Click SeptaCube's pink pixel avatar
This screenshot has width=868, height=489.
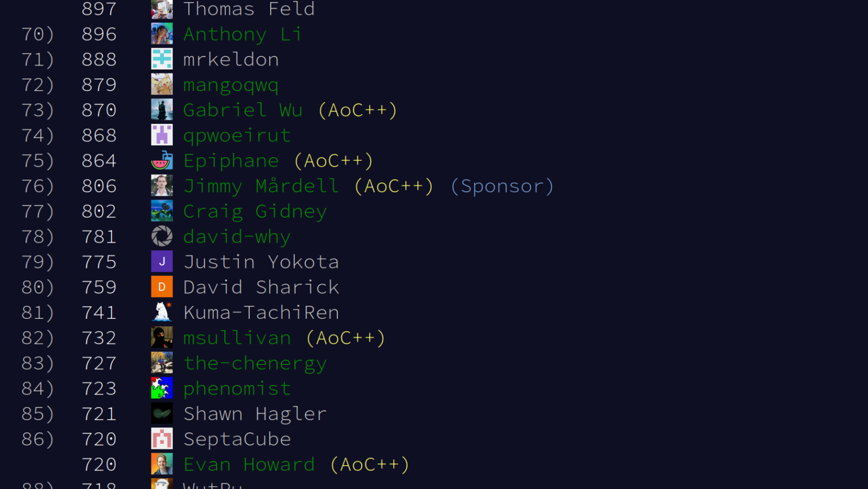click(x=162, y=439)
